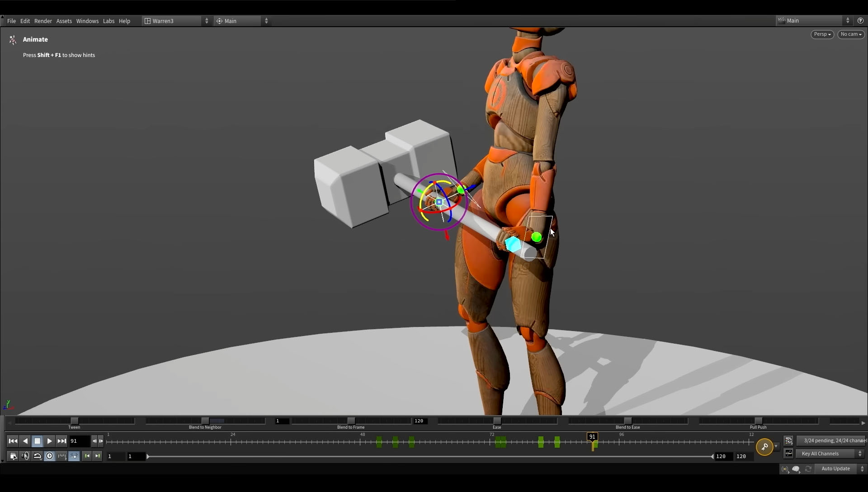
Task: Select the green sphere control near cursor
Action: (x=537, y=237)
